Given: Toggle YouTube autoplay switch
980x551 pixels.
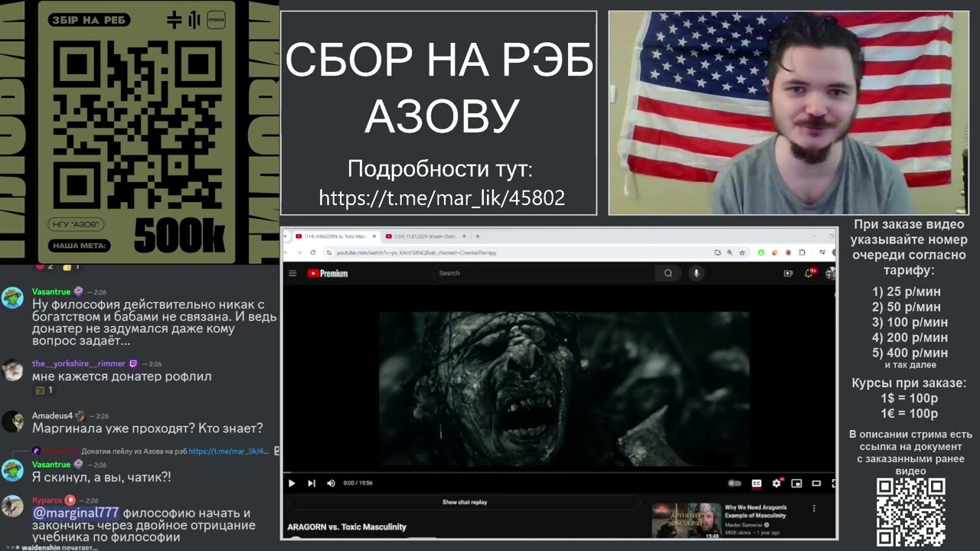Looking at the screenshot, I should pos(734,483).
